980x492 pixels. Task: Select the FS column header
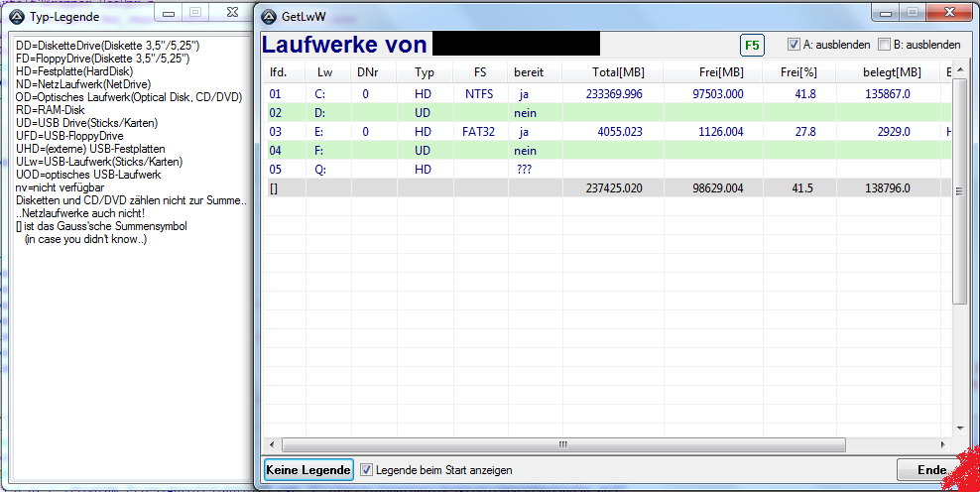coord(481,72)
